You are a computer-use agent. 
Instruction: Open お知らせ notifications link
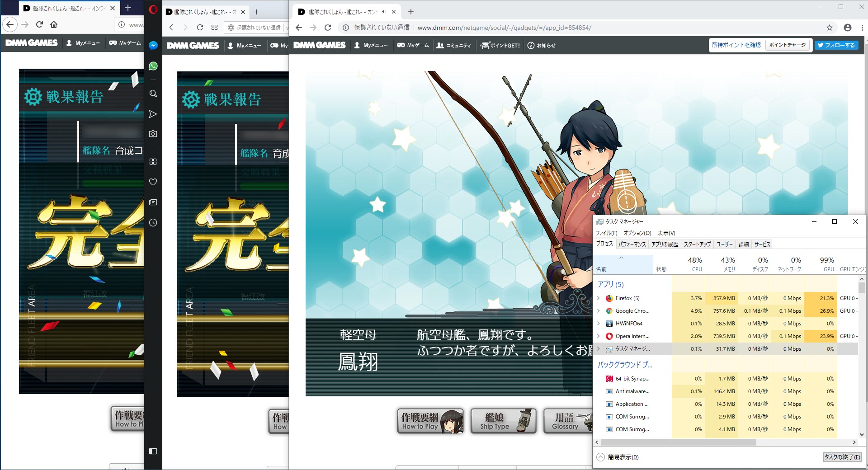point(541,45)
